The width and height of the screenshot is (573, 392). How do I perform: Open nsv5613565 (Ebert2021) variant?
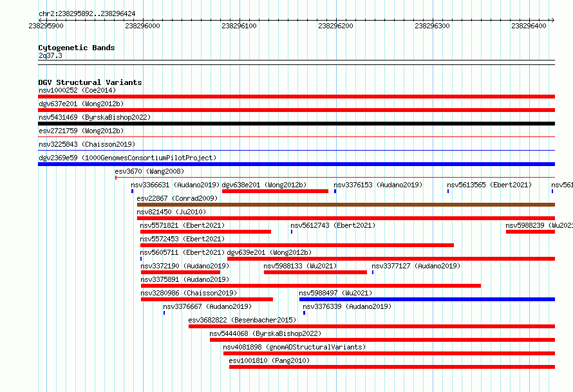(x=489, y=185)
